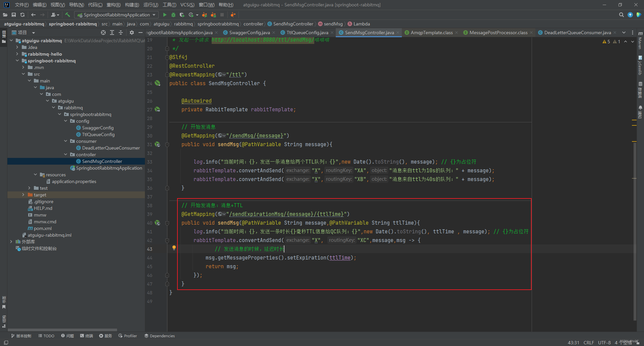Screen dimensions: 644x346
Task: Navigate forward with the right arrow icon
Action: (42, 15)
